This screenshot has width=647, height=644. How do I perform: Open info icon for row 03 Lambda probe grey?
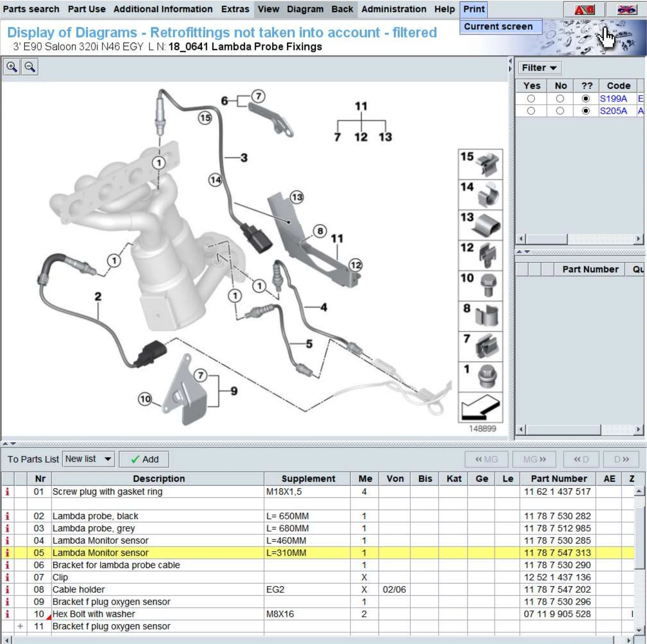pyautogui.click(x=7, y=528)
